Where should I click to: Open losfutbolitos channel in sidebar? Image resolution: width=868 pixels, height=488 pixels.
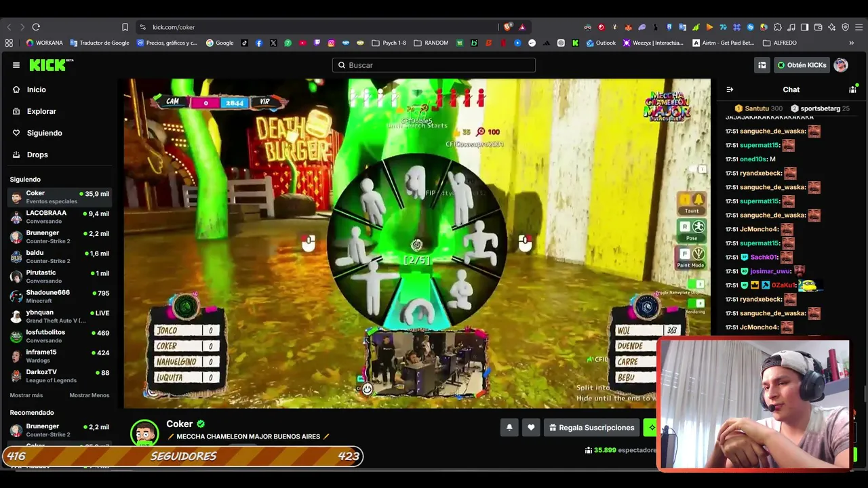(60, 336)
